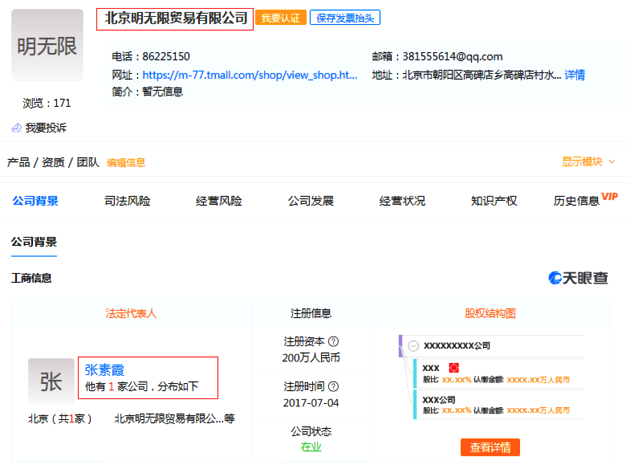Click the company name 北京明无限贸易有限公司
630x465 pixels.
[176, 18]
